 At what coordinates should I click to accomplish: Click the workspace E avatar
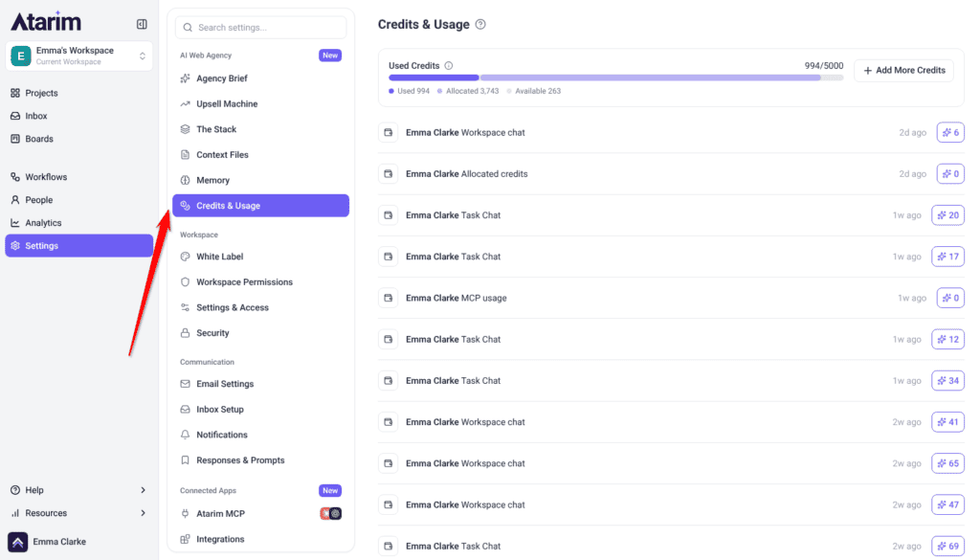point(21,56)
